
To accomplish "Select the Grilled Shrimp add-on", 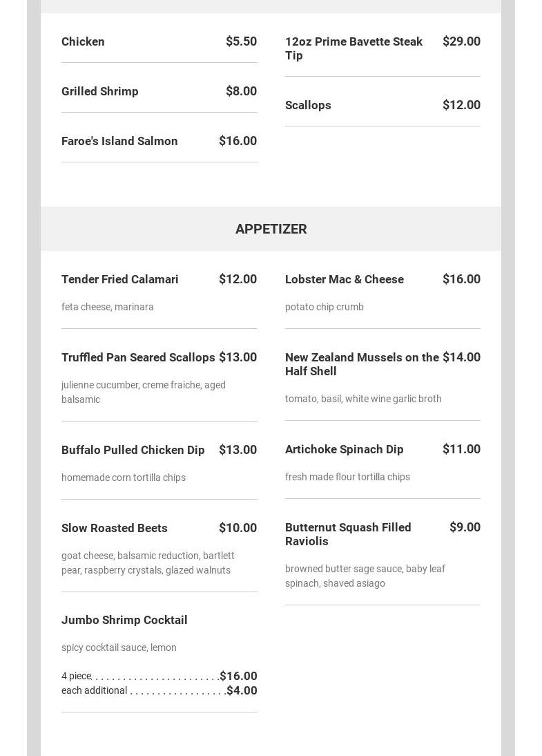I will pyautogui.click(x=100, y=91).
